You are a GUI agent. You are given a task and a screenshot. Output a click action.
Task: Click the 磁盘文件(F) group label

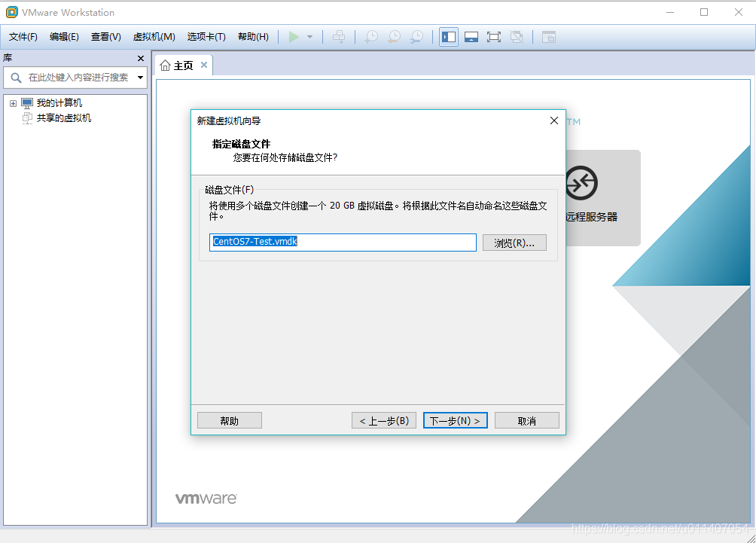(x=230, y=190)
